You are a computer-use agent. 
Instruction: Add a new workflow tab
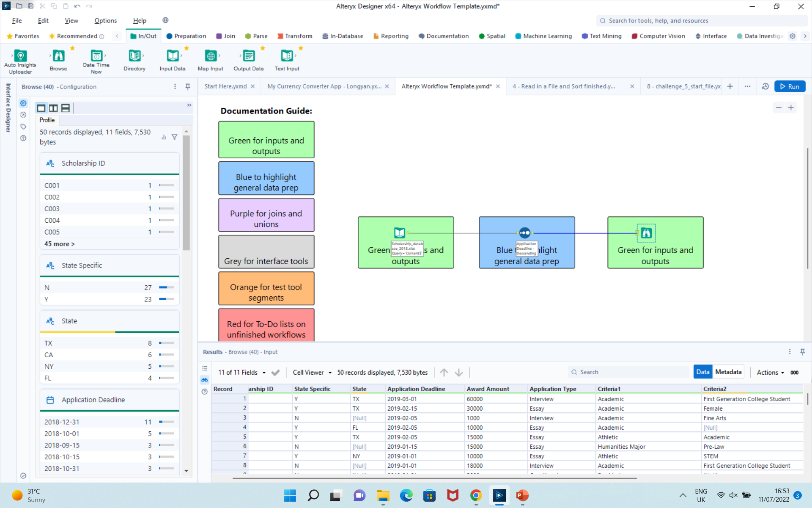tap(730, 86)
